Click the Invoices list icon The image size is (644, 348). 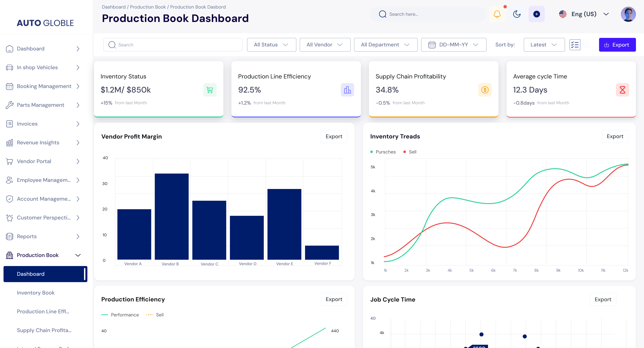[x=10, y=124]
